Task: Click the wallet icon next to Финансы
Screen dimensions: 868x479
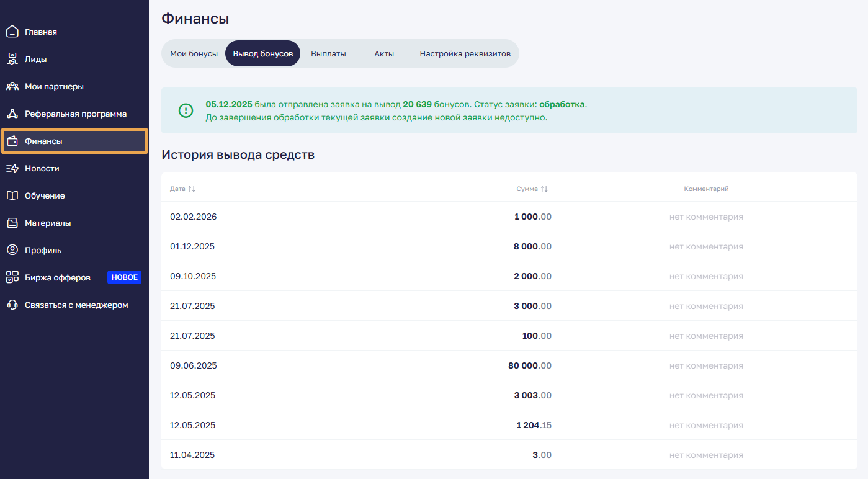Action: tap(12, 141)
